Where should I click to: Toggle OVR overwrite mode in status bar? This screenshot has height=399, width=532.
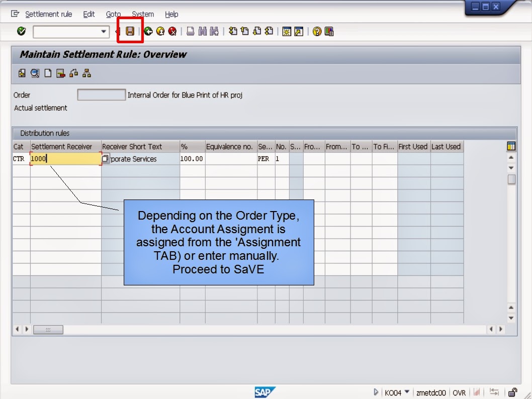pos(459,393)
